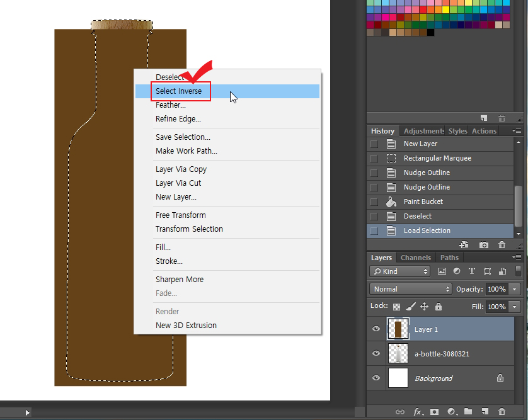Select the Layers tab
This screenshot has height=420, width=528.
(382, 258)
